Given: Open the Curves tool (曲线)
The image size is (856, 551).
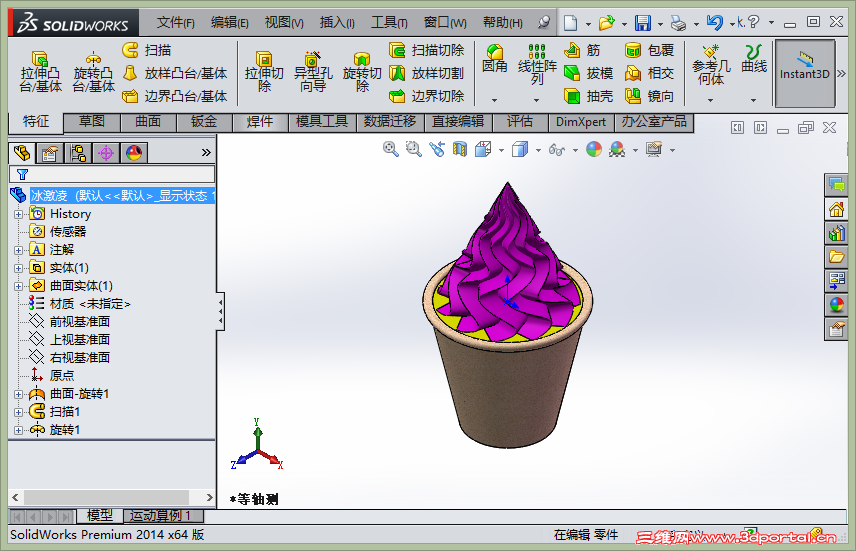Looking at the screenshot, I should [x=754, y=59].
